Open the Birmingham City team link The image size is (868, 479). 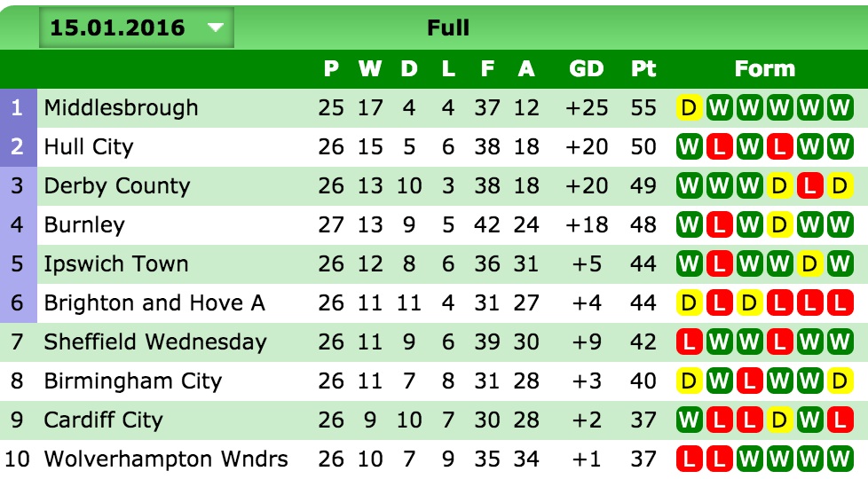(x=133, y=381)
